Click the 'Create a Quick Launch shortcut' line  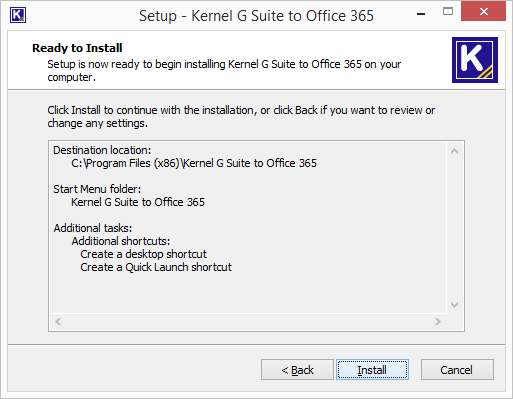click(156, 267)
